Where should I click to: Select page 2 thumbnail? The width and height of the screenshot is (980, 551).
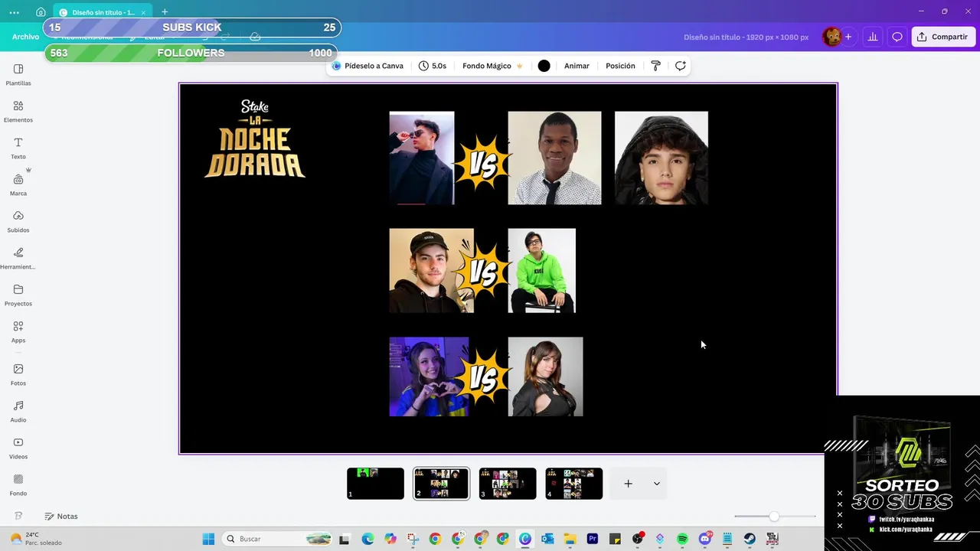click(441, 484)
